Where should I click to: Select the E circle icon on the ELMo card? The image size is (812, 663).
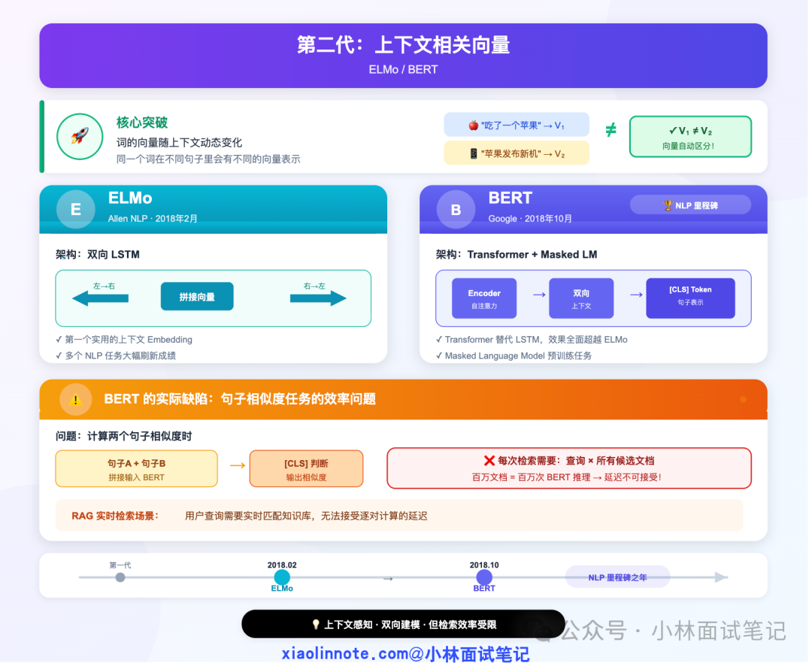tap(75, 209)
